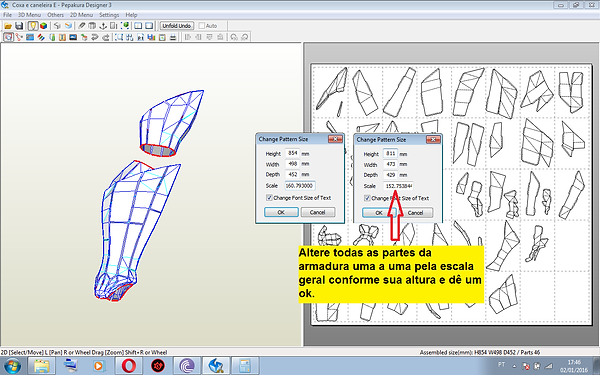
Task: Open the 2D Menu
Action: [81, 15]
